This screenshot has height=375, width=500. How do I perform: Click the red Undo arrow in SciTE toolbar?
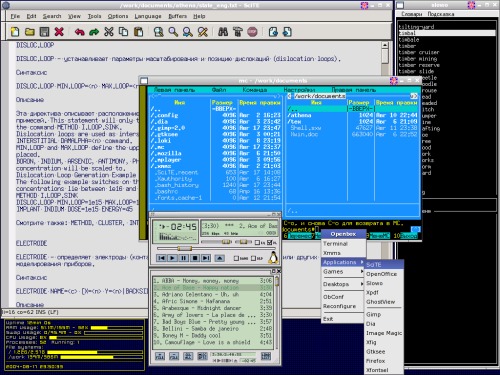pos(79,32)
